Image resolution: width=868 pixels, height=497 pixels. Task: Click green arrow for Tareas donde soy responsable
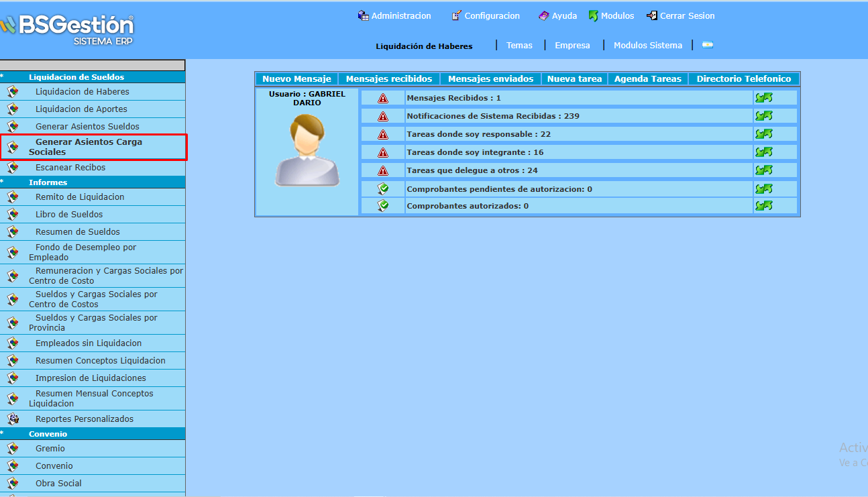pyautogui.click(x=763, y=134)
